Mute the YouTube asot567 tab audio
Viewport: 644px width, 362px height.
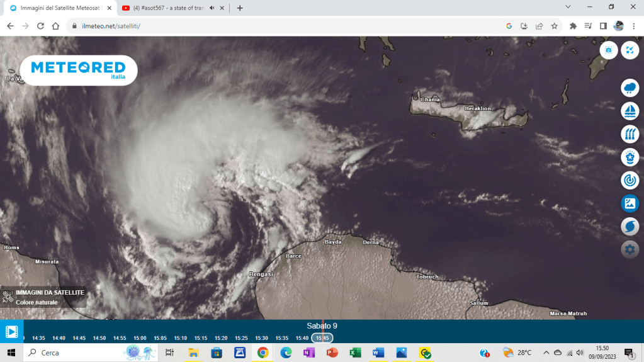tap(212, 8)
